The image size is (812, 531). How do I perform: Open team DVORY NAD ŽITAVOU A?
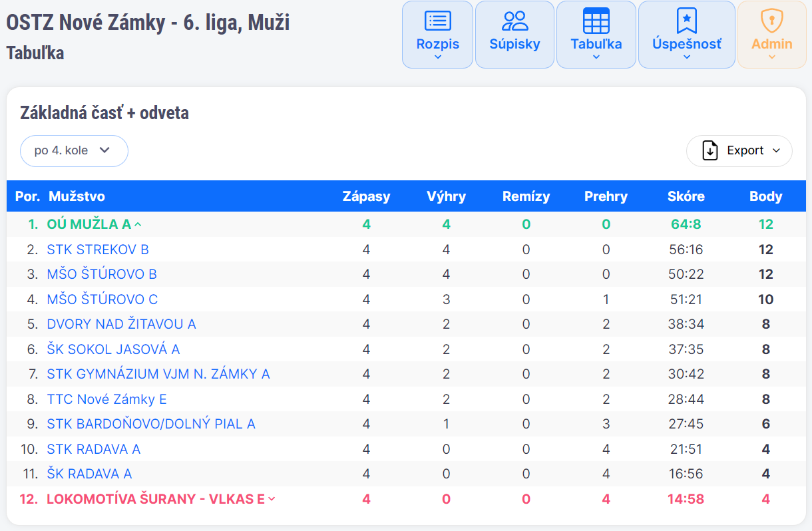(121, 324)
